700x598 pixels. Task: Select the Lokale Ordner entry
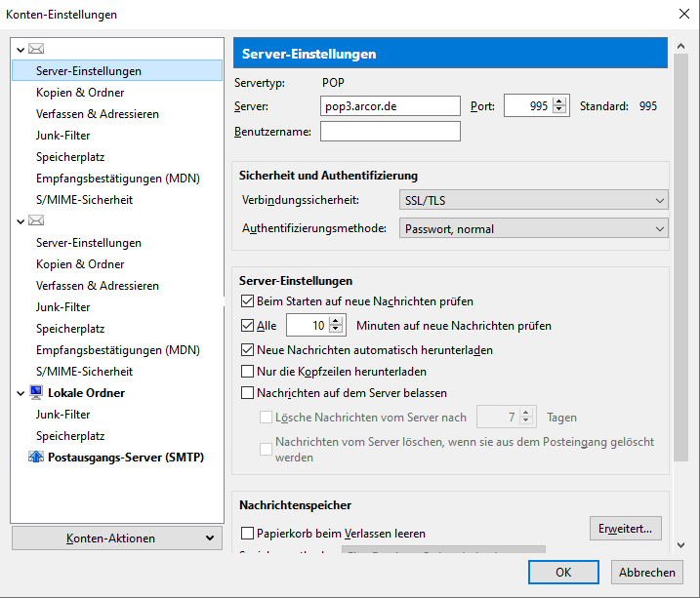pos(86,393)
